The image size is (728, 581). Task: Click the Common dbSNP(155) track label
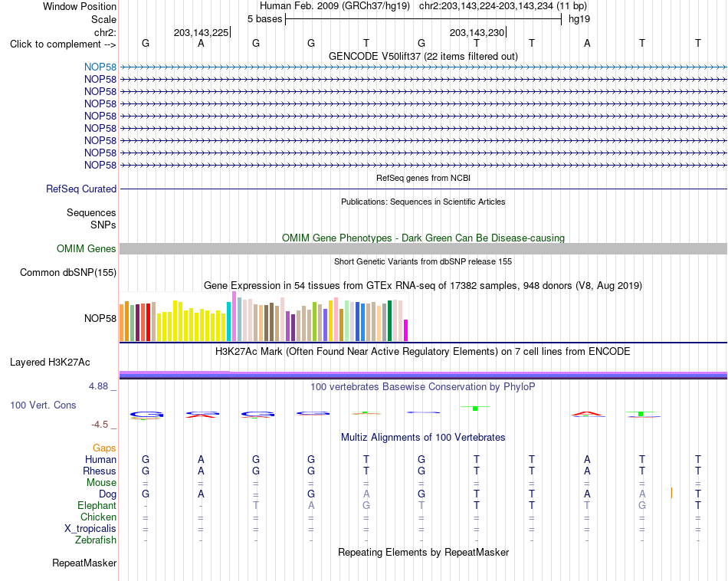click(x=68, y=273)
